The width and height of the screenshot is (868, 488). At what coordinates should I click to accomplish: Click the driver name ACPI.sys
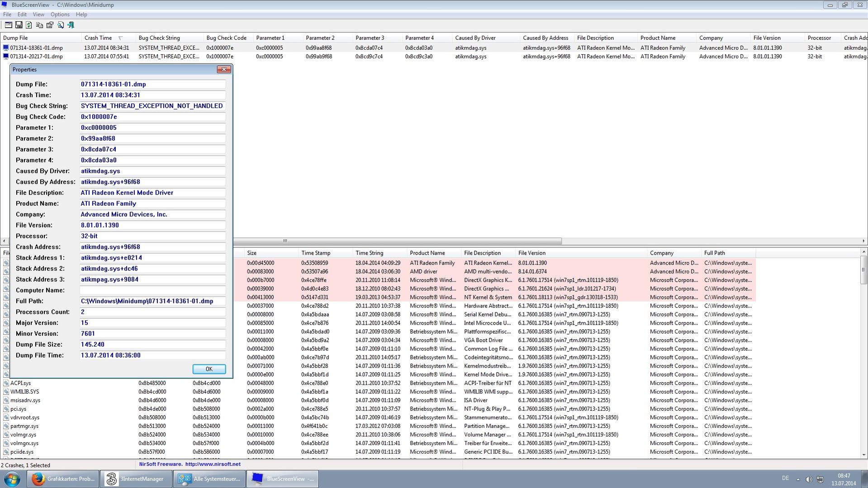coord(21,383)
